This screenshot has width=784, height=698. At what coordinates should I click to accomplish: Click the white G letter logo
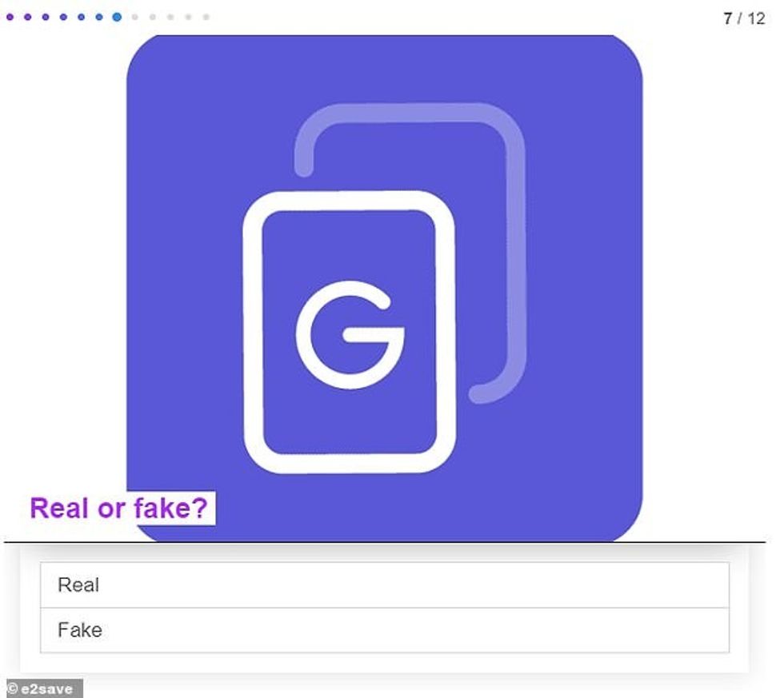(x=350, y=335)
